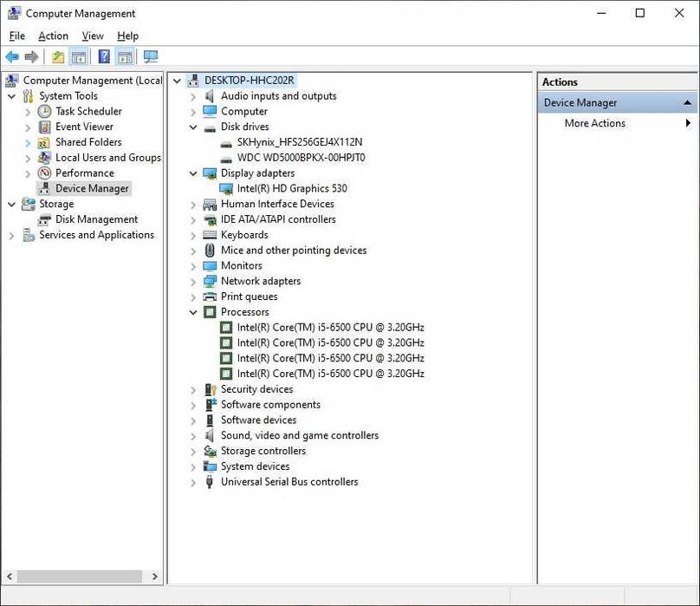Screen dimensions: 700x606
Task: Collapse the Disk drives category
Action: pyautogui.click(x=193, y=127)
